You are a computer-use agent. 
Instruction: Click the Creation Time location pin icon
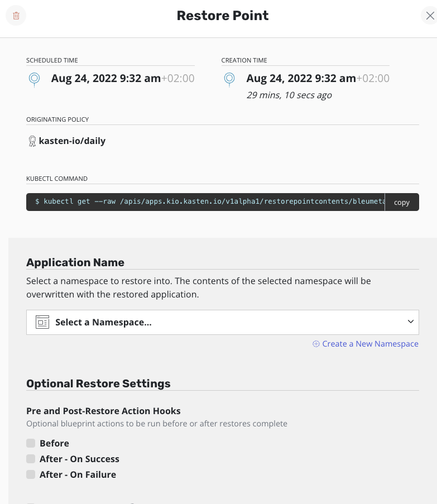(229, 79)
